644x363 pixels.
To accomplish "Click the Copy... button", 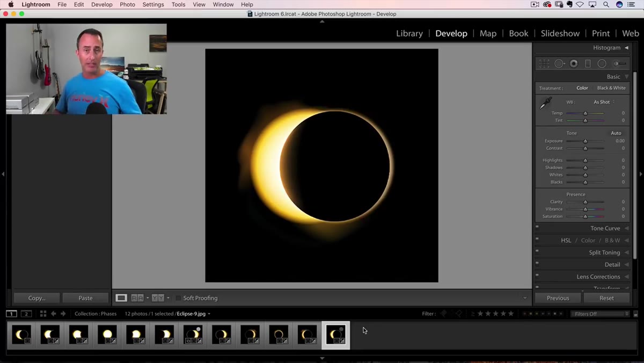I will [36, 298].
